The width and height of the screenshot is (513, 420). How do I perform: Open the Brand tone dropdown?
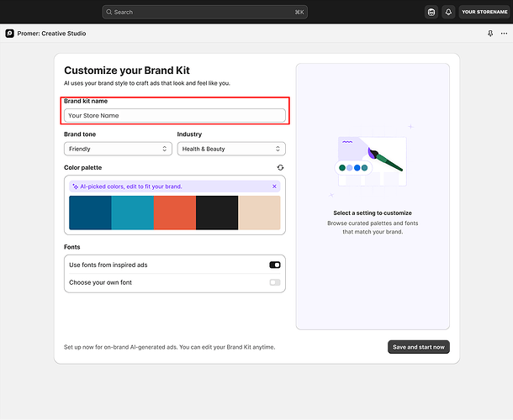pyautogui.click(x=118, y=149)
